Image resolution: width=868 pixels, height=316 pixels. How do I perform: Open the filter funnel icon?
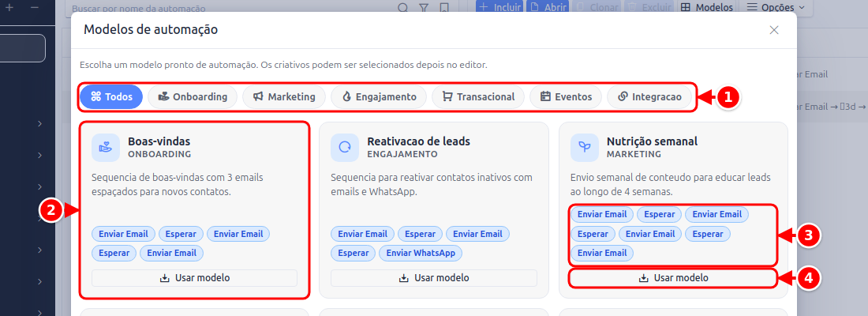(424, 8)
